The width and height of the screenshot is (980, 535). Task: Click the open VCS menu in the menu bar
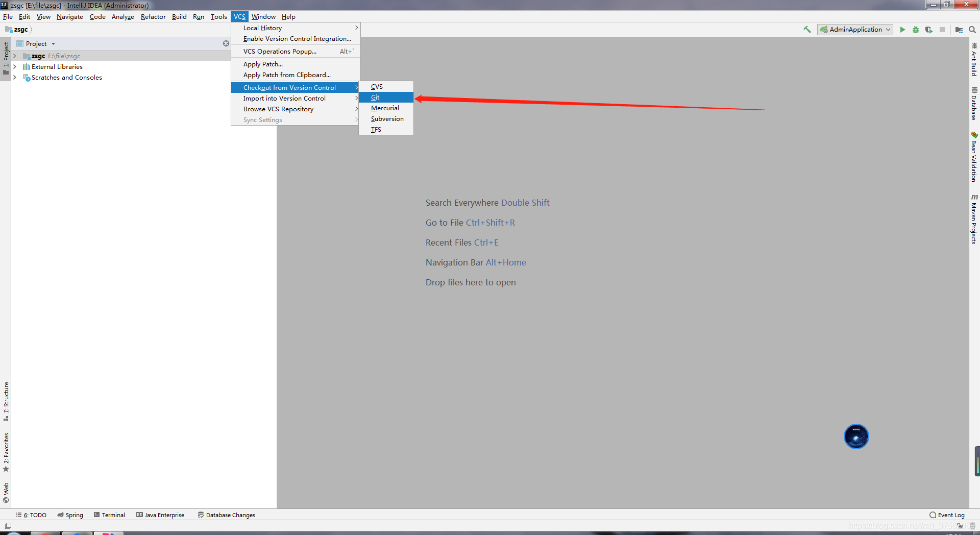[x=239, y=17]
